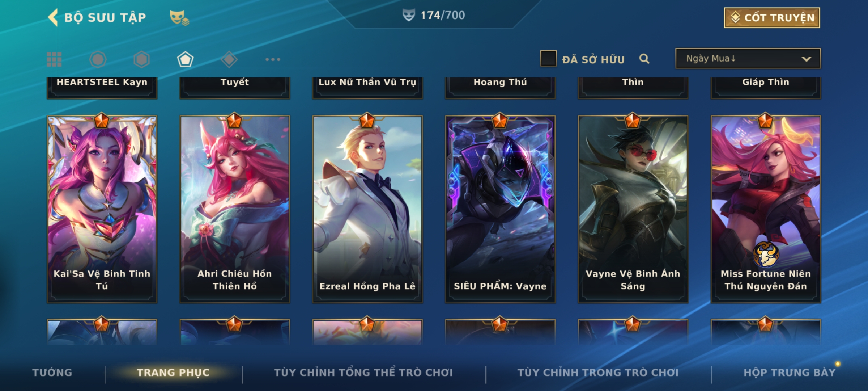Viewport: 868px width, 391px height.
Task: Open the three-dots more filters icon
Action: pos(273,59)
